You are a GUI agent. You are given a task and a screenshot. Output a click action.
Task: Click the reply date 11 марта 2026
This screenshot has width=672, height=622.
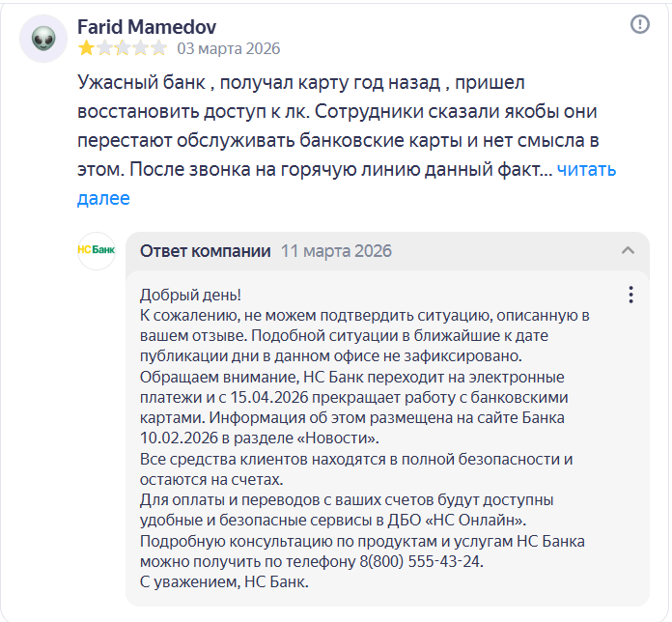click(x=336, y=251)
